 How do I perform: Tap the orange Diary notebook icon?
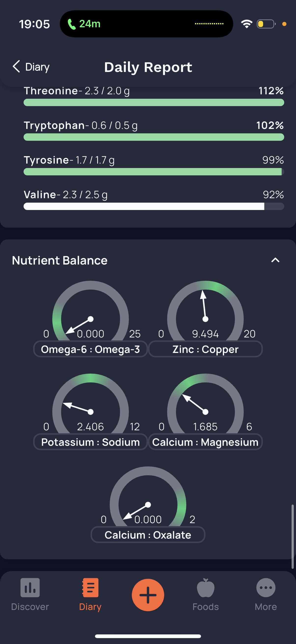tap(90, 587)
